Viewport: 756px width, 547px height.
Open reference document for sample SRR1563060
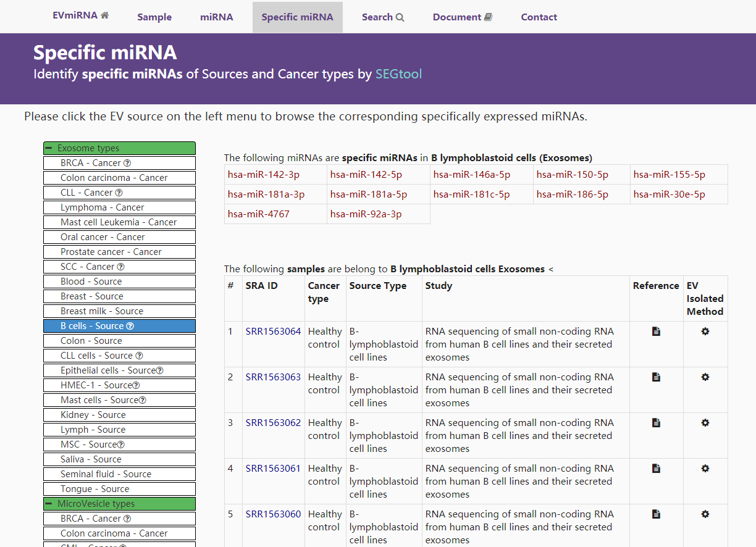656,514
